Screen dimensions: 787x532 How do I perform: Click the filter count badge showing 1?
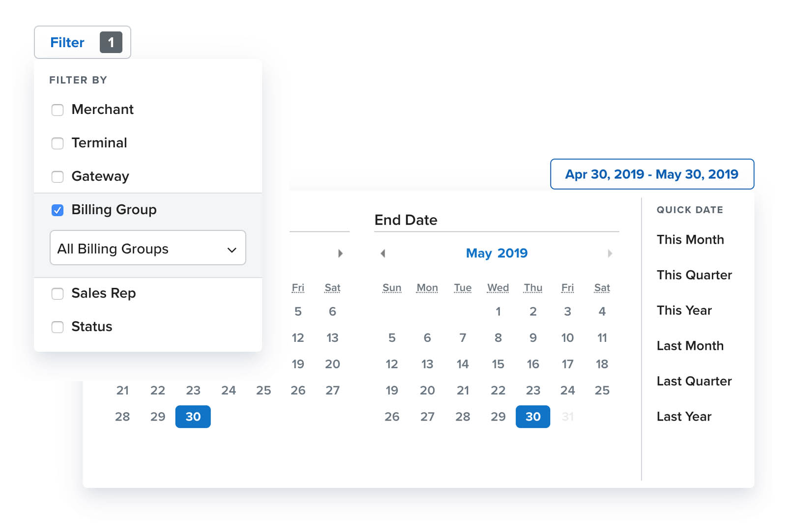111,42
